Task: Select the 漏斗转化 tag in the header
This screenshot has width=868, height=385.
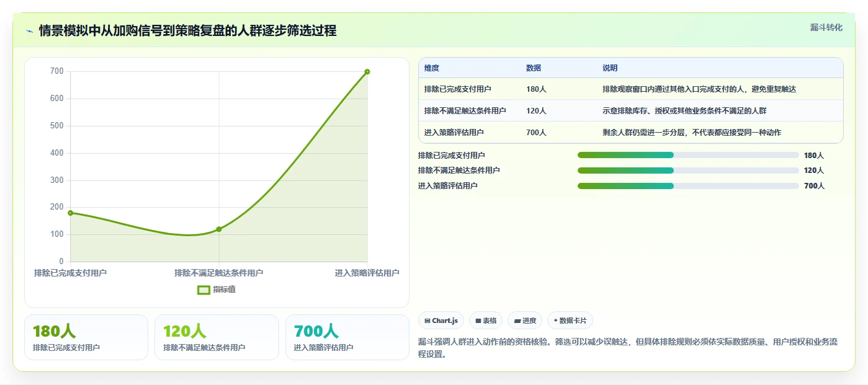Action: point(826,27)
